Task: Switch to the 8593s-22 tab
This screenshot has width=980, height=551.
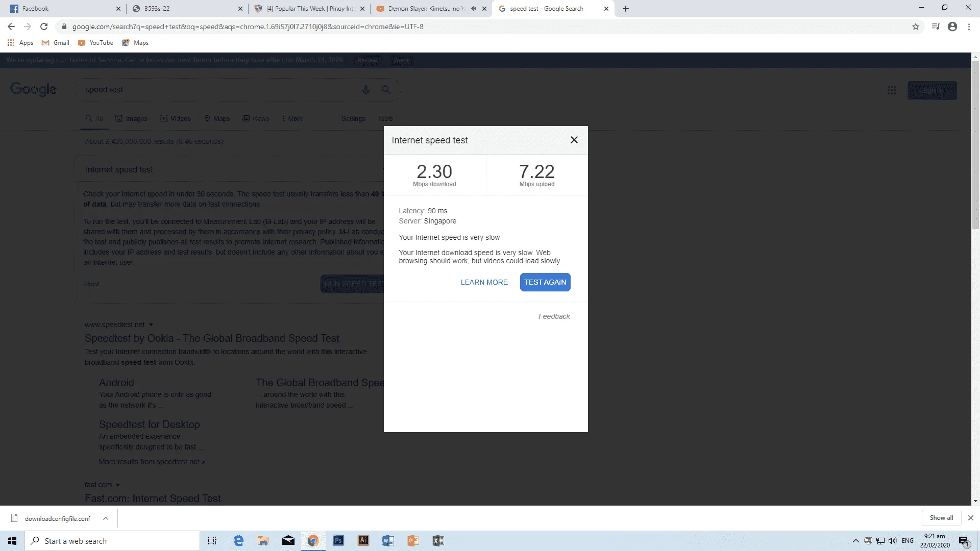Action: [186, 9]
